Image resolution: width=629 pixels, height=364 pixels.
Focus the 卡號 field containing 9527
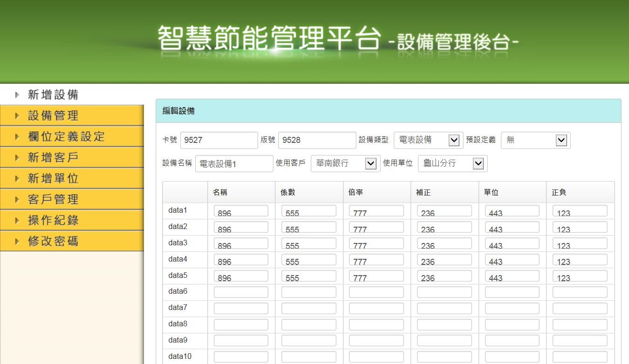coord(219,140)
